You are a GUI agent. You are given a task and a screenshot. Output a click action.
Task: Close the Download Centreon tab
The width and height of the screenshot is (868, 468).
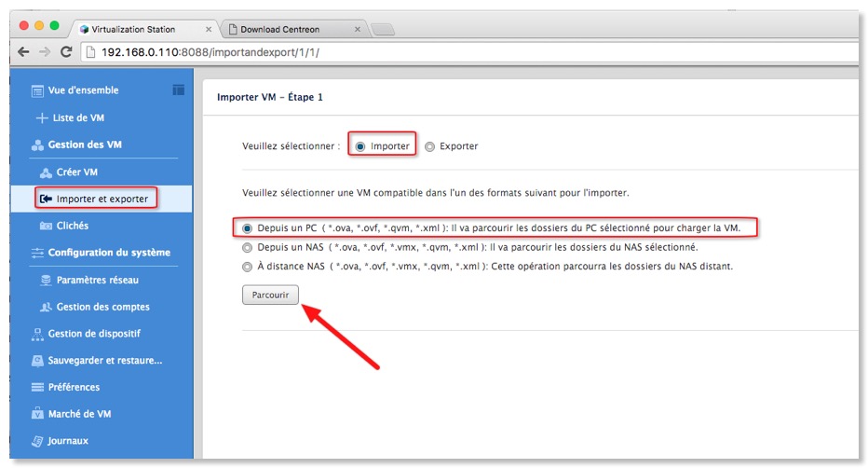coord(357,29)
